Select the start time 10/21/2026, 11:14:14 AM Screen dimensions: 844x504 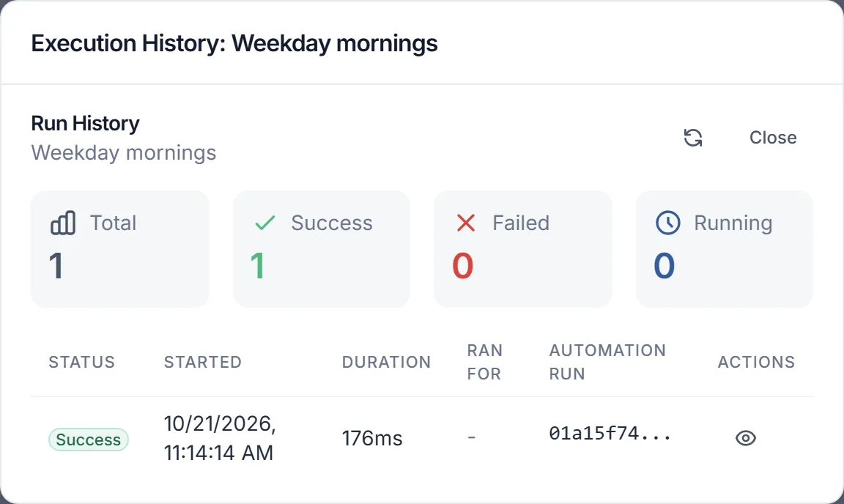pyautogui.click(x=220, y=438)
